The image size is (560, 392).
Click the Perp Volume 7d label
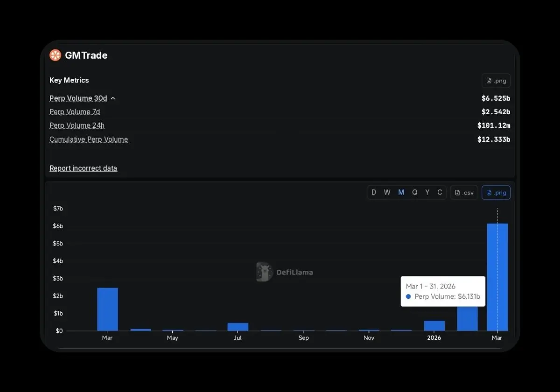[x=75, y=112]
